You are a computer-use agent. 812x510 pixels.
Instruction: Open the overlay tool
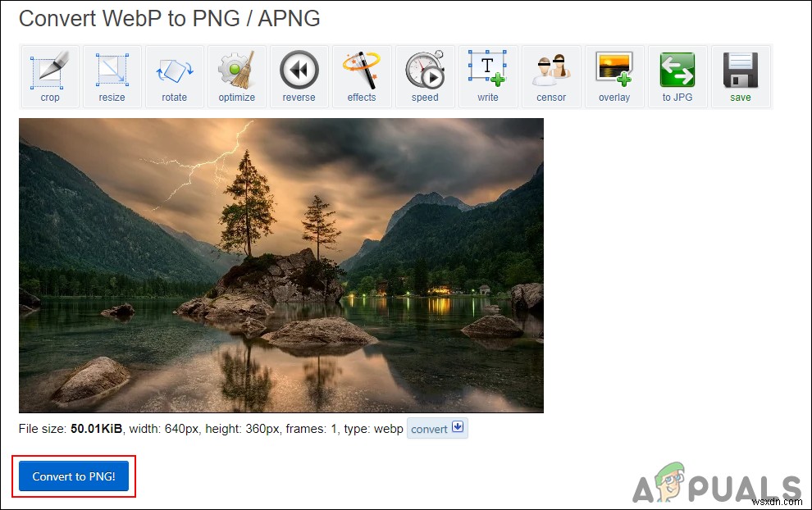(x=614, y=75)
